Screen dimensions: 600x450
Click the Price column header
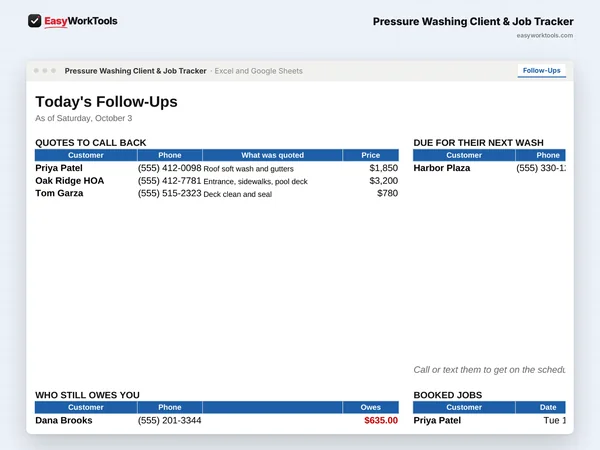[370, 155]
